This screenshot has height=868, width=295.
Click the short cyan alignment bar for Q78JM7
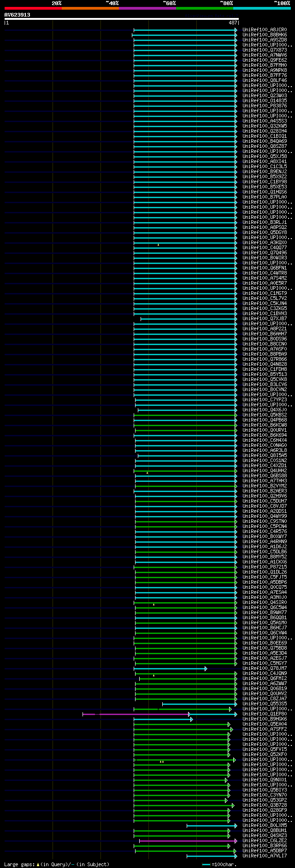click(x=171, y=669)
